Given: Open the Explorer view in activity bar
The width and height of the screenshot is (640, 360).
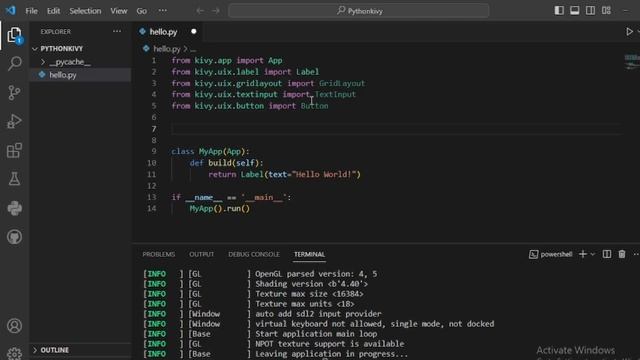Looking at the screenshot, I should [14, 36].
